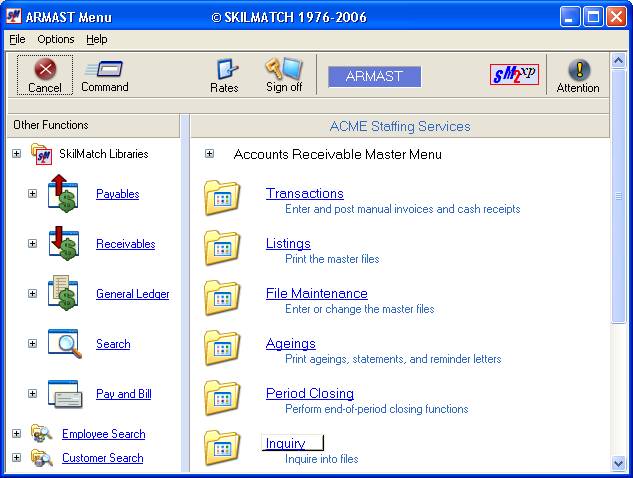Viewport: 633px width, 478px height.
Task: Click the SkilMatch Libraries folder icon
Action: click(x=42, y=154)
